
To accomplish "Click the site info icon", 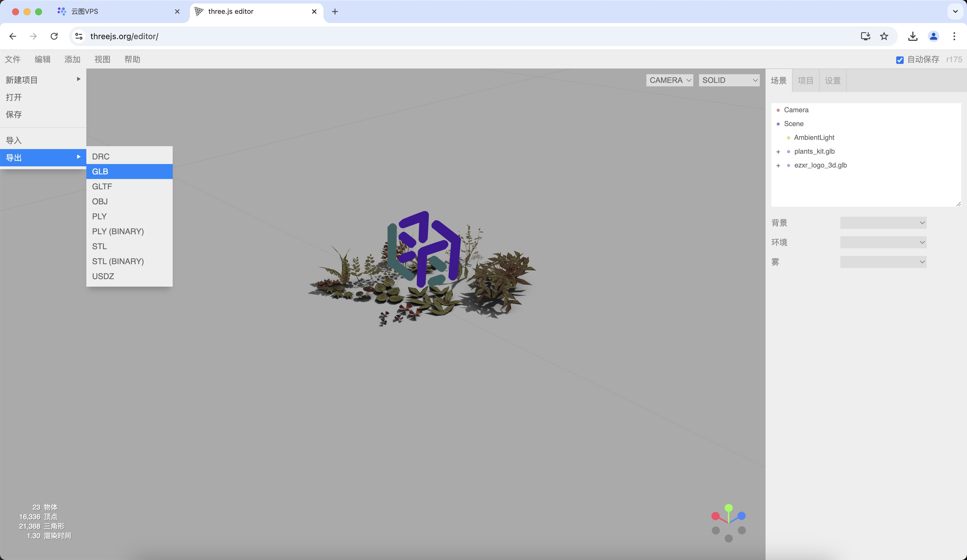I will 79,36.
